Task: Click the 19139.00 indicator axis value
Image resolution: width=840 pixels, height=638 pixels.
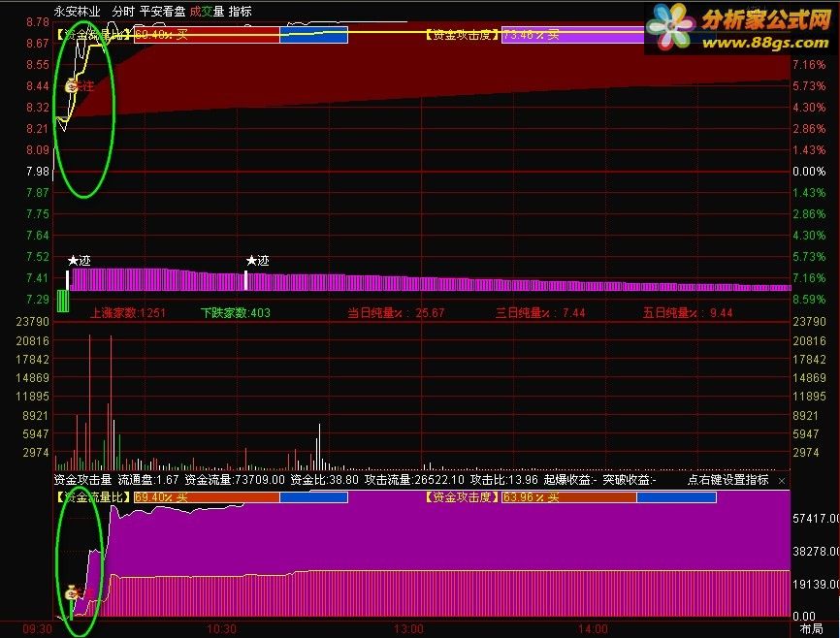Action: (x=816, y=584)
